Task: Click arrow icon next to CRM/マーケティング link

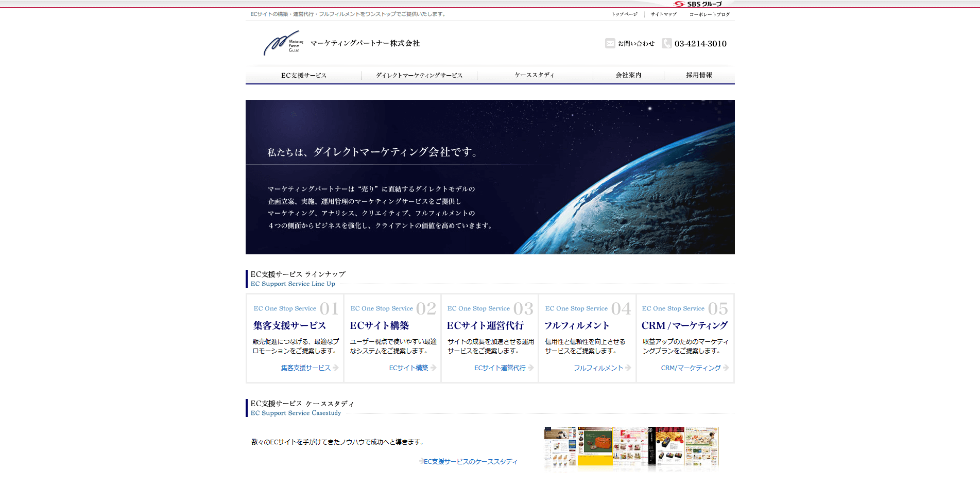Action: [x=726, y=368]
